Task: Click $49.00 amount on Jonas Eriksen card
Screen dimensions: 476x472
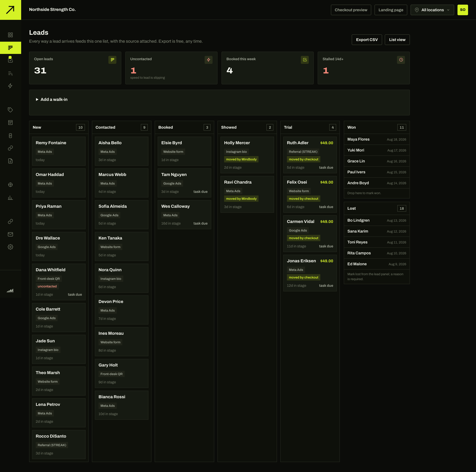Action: [x=327, y=261]
